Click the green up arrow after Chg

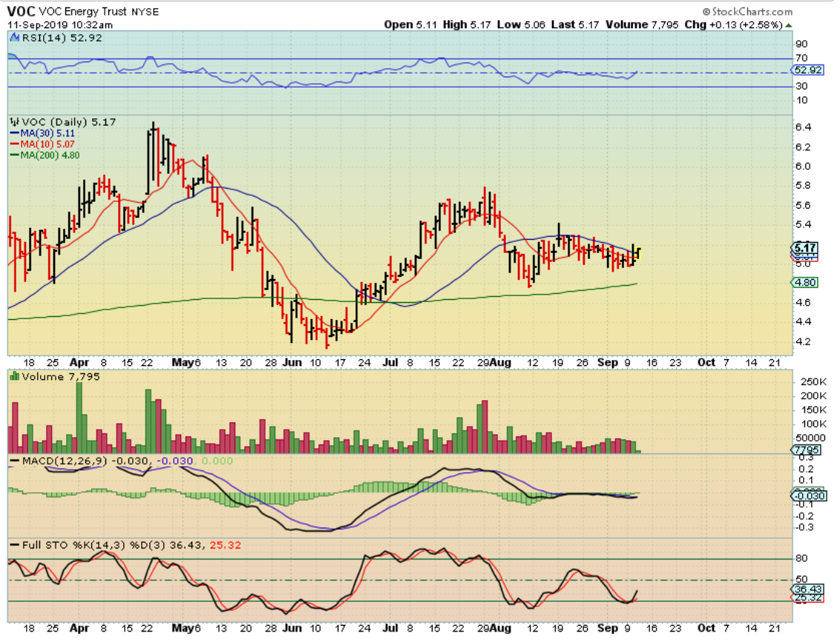[x=790, y=24]
